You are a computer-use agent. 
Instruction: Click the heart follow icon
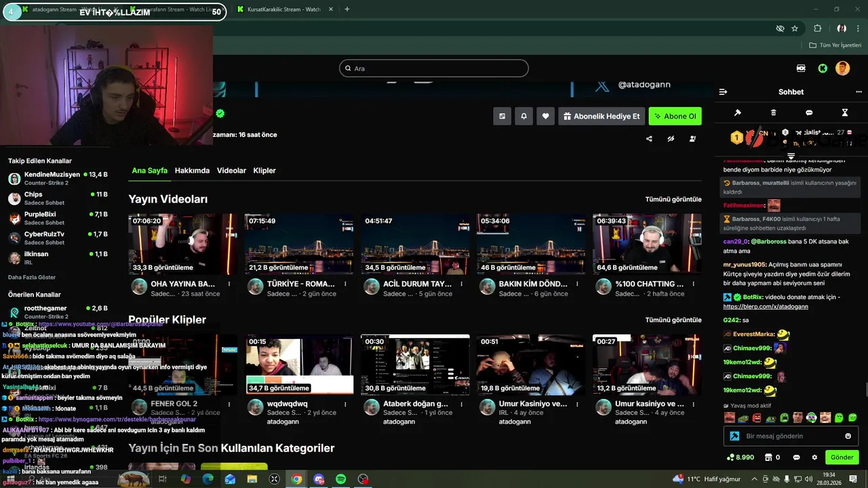coord(545,116)
